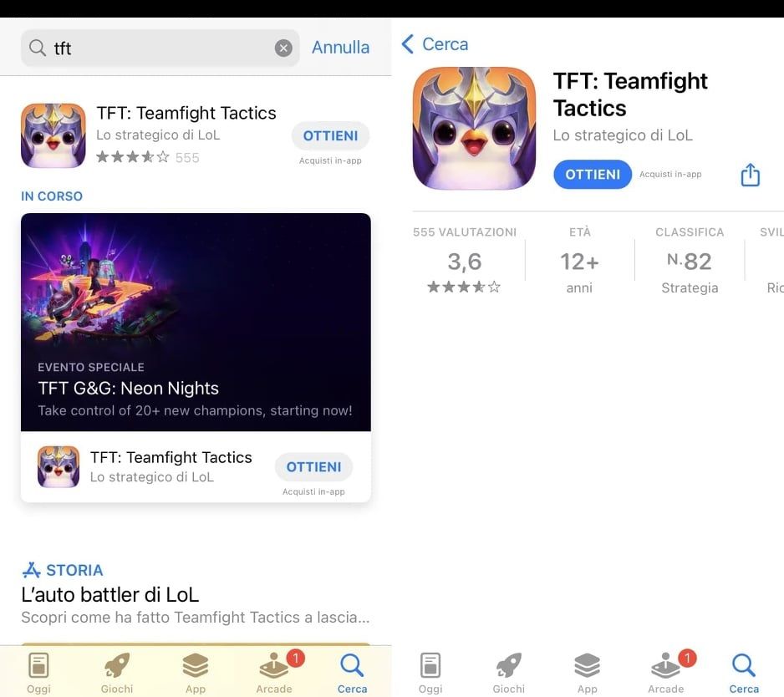Viewport: 784px width, 697px height.
Task: Tap the star rating under the 3,6 score
Action: coord(464,287)
